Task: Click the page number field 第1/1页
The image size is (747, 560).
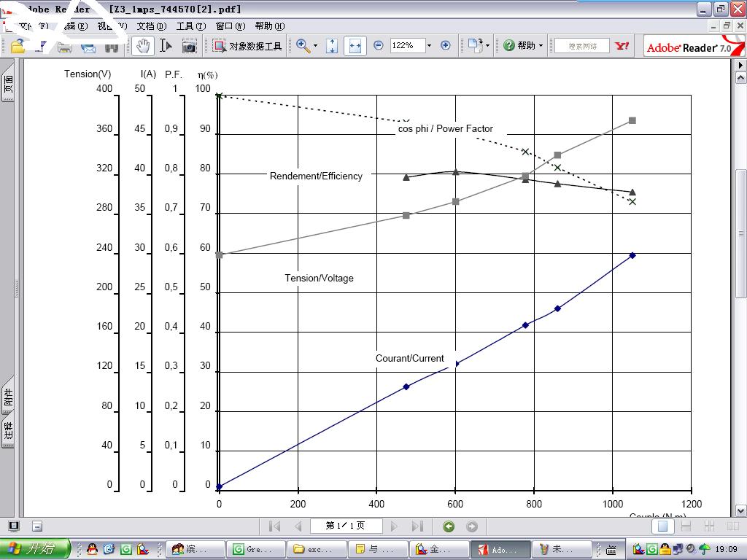Action: [x=346, y=526]
